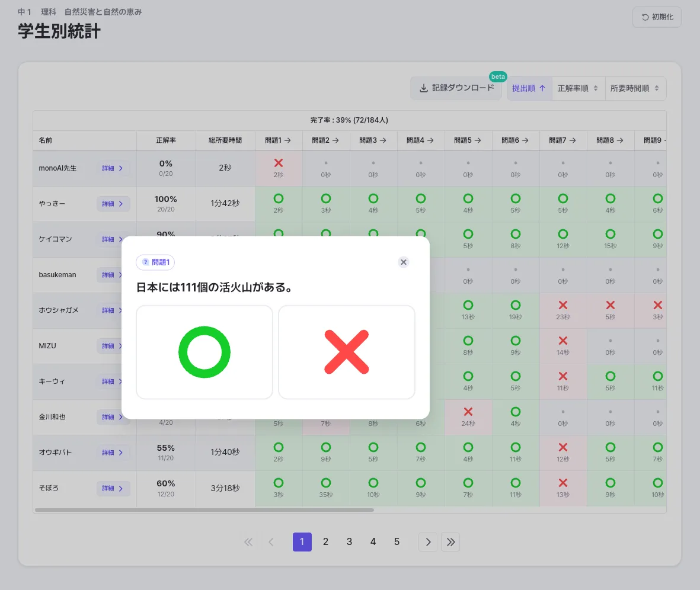Open 詳細 for monoAI先生
The width and height of the screenshot is (700, 590).
[113, 168]
